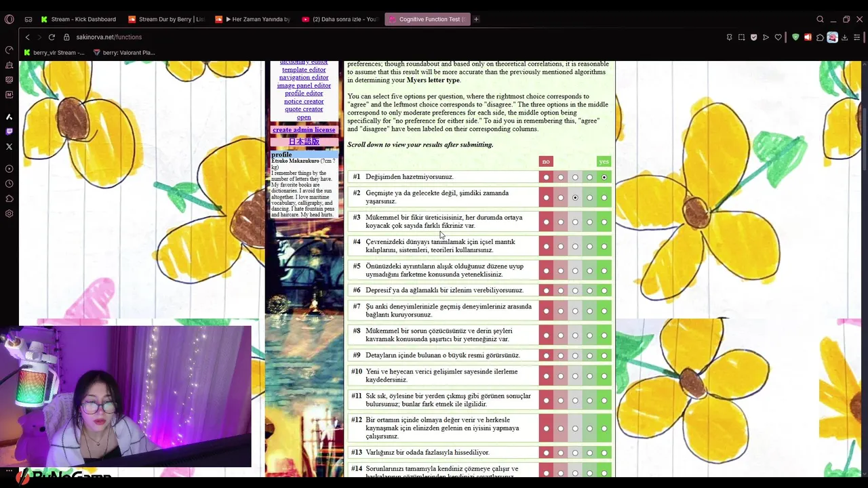Open the Opera menu logo button
The image size is (868, 488).
[x=9, y=19]
